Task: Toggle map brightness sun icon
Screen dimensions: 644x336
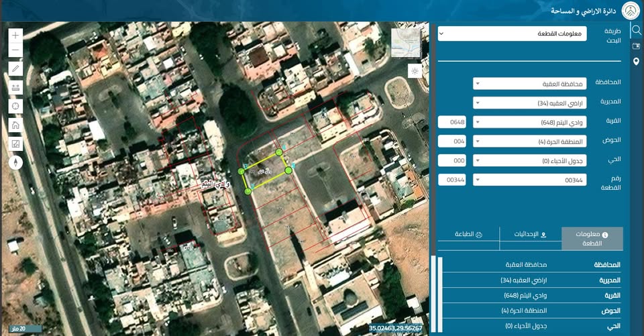Action: point(415,71)
